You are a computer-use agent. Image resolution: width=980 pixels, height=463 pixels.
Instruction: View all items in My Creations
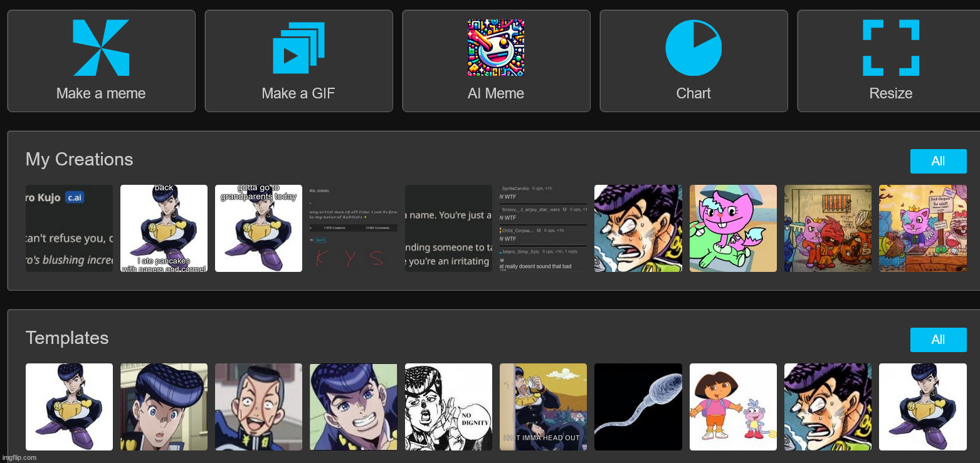click(x=938, y=161)
